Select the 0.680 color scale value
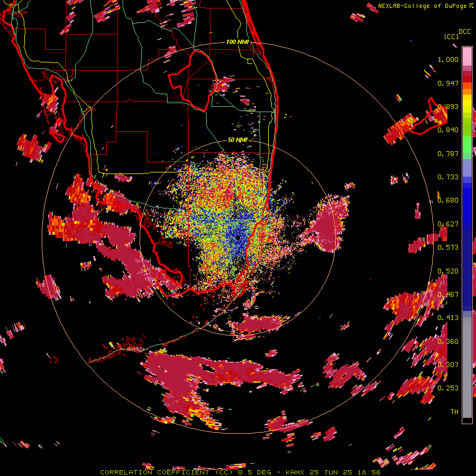The width and height of the screenshot is (476, 476). pyautogui.click(x=448, y=200)
